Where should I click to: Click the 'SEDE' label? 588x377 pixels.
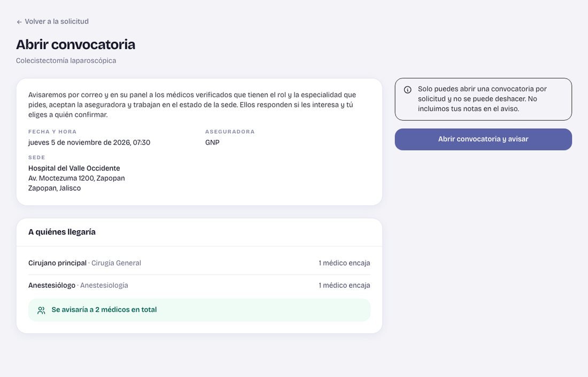click(37, 158)
